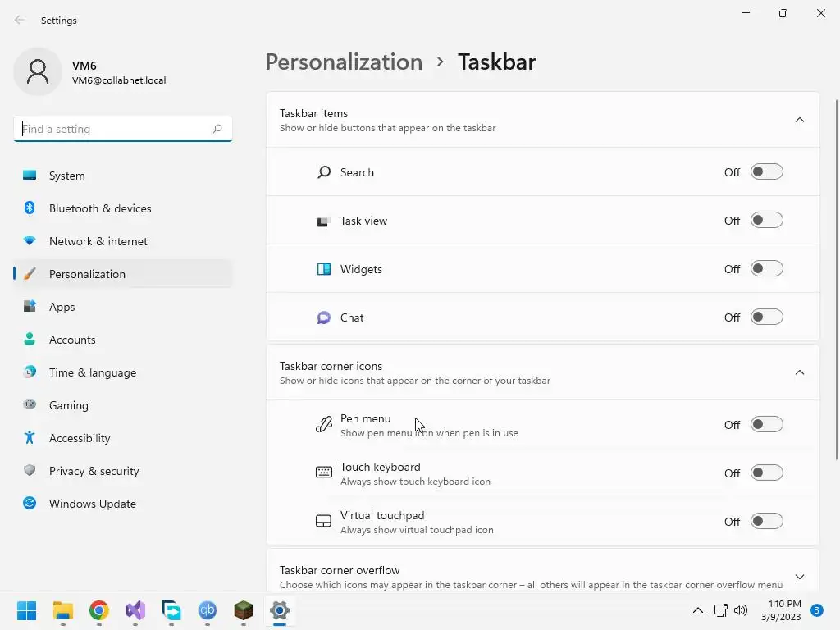The width and height of the screenshot is (840, 630).
Task: Click the volume speaker icon in tray
Action: point(741,610)
